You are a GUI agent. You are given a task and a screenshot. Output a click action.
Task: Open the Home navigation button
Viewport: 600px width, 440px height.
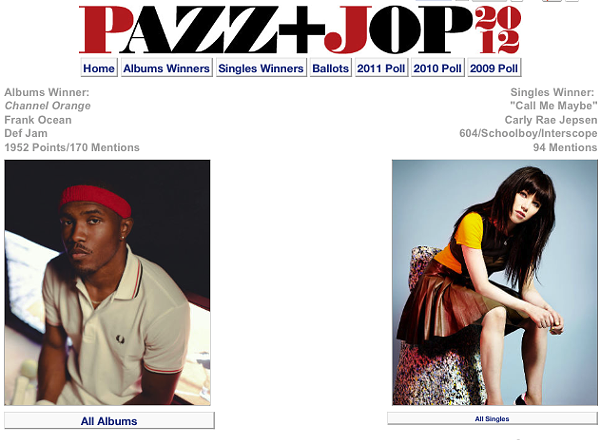point(99,68)
